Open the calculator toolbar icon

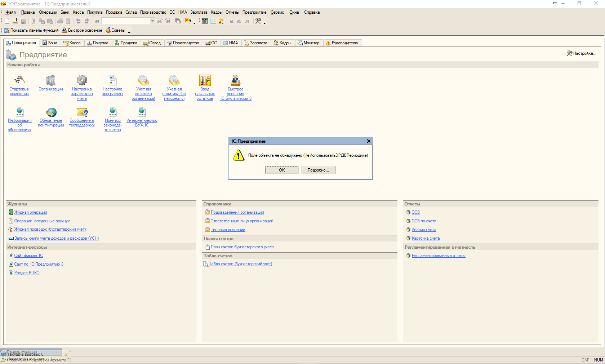point(205,21)
